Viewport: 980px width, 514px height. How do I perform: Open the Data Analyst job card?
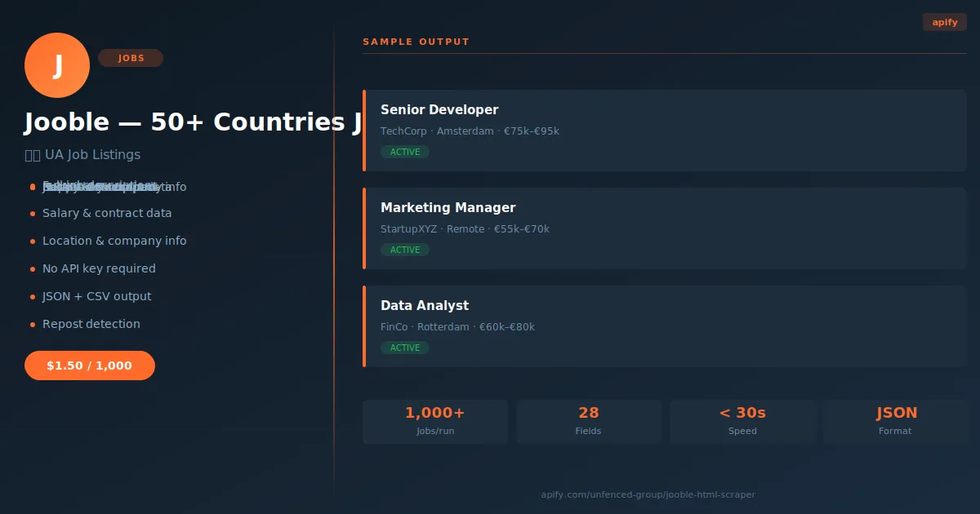point(665,326)
